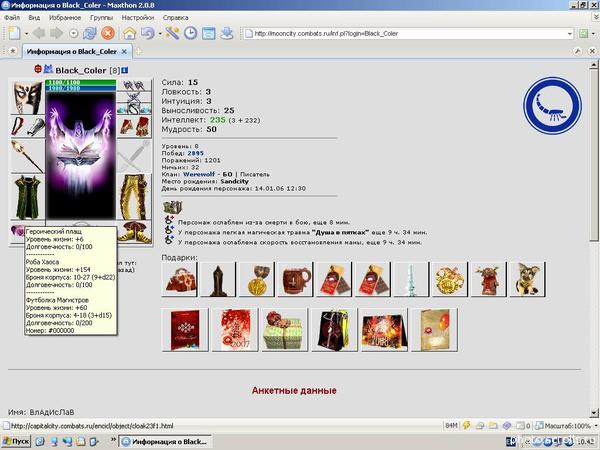600x450 pixels.
Task: Click the 2007 red postcard gift
Action: [235, 330]
